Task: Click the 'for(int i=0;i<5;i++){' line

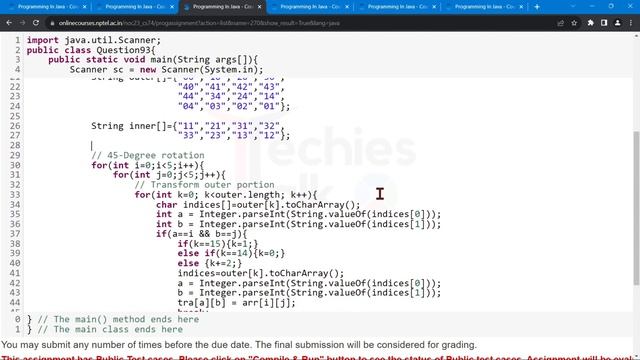Action: [x=148, y=165]
